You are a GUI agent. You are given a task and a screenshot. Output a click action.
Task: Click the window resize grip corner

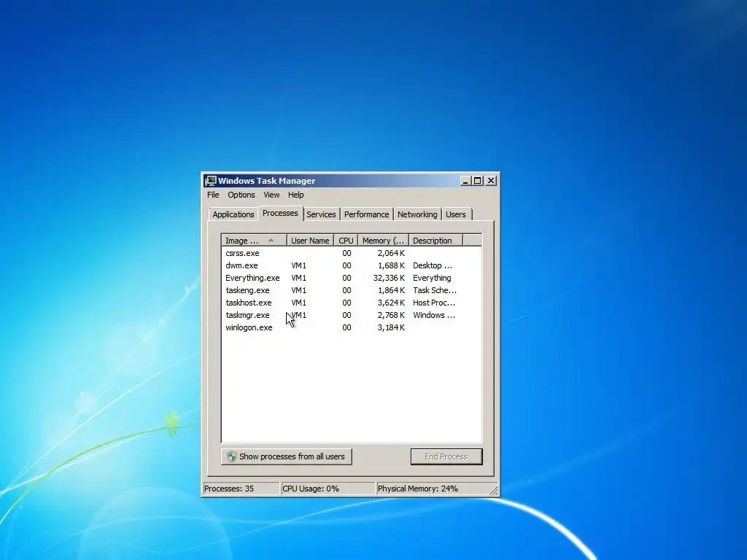[494, 490]
